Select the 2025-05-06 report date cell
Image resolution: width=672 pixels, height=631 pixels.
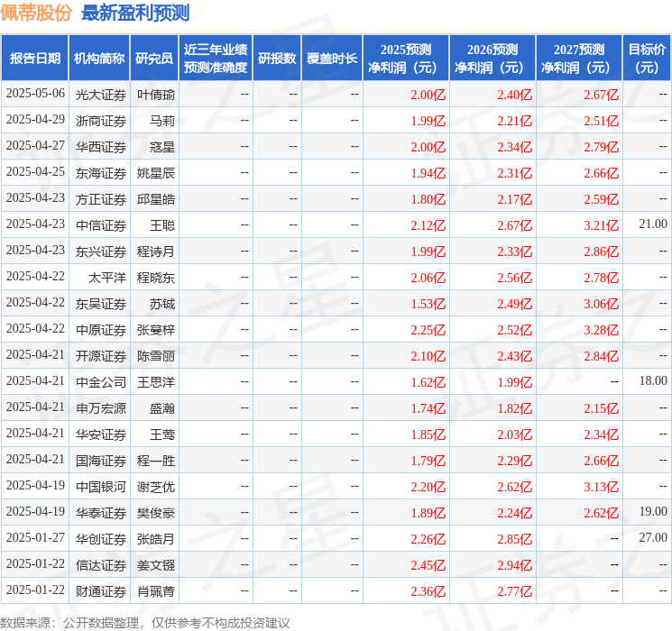pyautogui.click(x=35, y=94)
